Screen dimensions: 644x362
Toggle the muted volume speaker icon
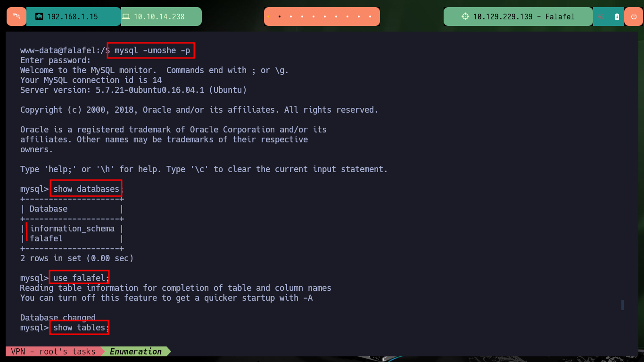(x=602, y=16)
